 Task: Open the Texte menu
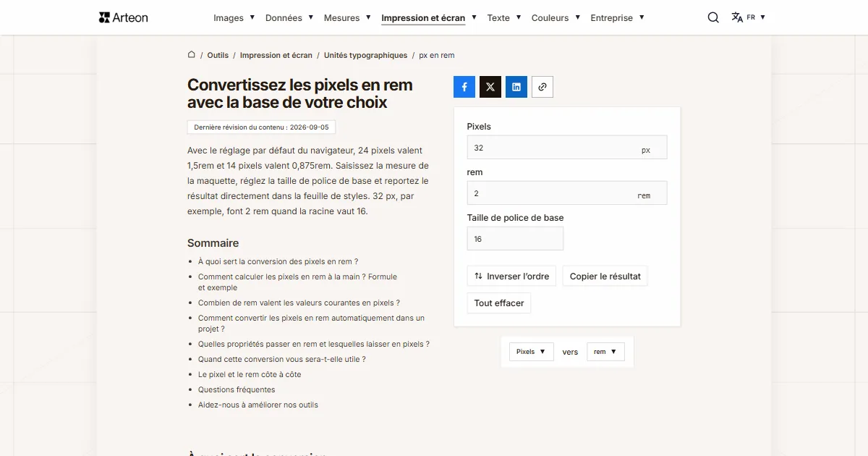(x=504, y=17)
